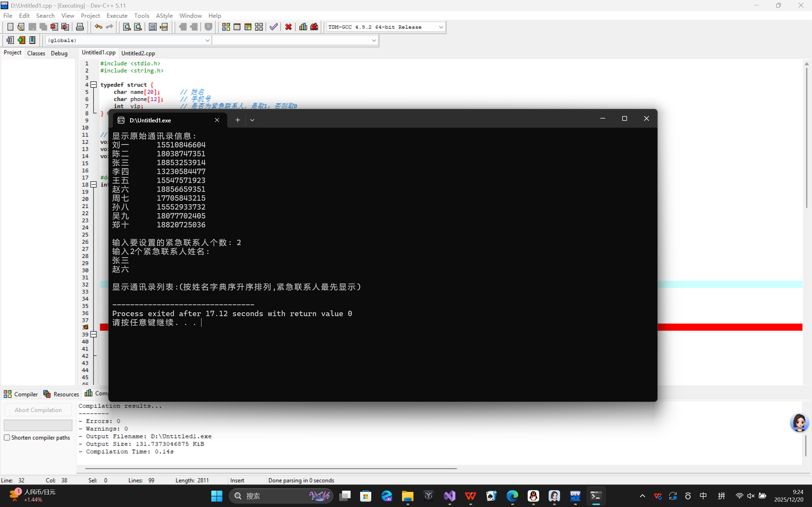
Task: Enable Shorten compiler paths checkbox
Action: 7,437
